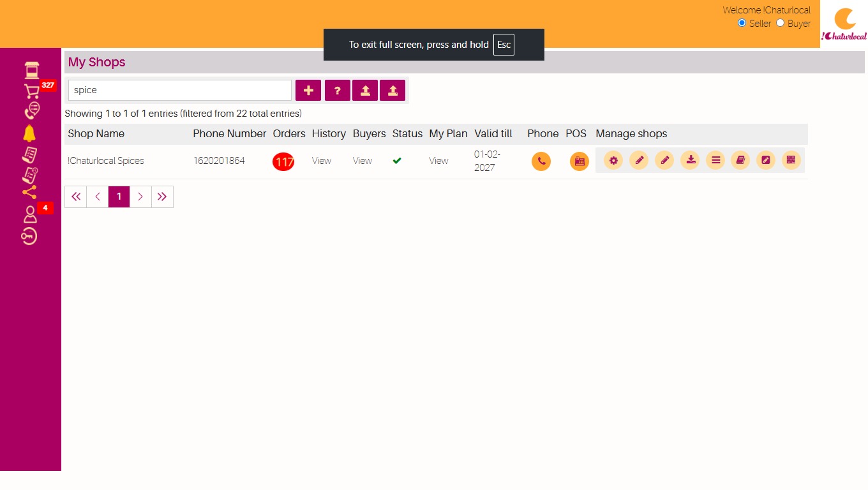Open the user profile icon with 4 badge
The width and height of the screenshot is (868, 490).
[x=30, y=214]
